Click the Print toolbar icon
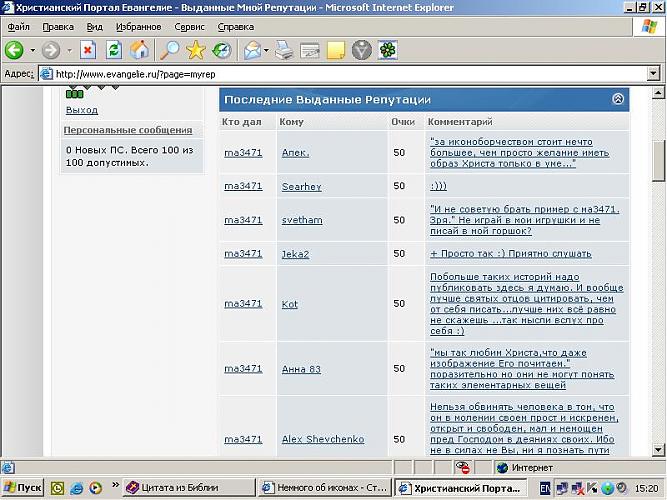Screen dimensions: 667x500 pyautogui.click(x=284, y=49)
